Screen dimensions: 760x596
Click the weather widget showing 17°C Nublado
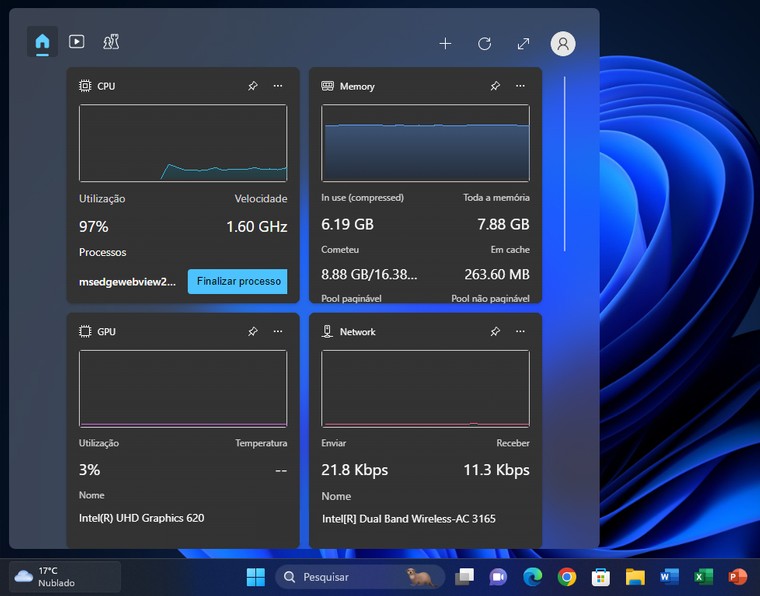coord(64,577)
